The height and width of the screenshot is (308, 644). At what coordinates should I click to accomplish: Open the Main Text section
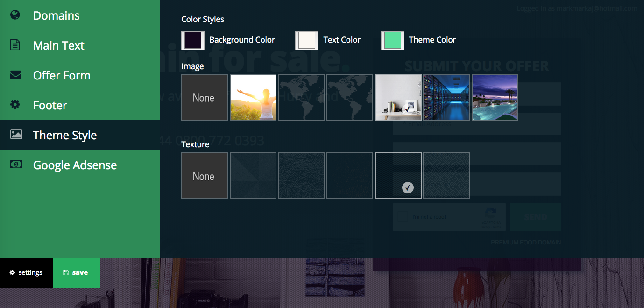(x=80, y=45)
